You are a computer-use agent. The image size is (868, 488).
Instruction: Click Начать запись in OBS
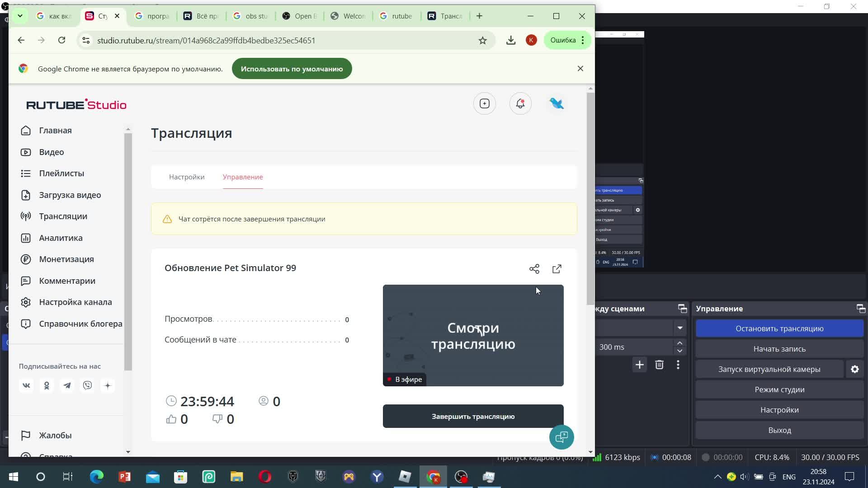pos(780,349)
